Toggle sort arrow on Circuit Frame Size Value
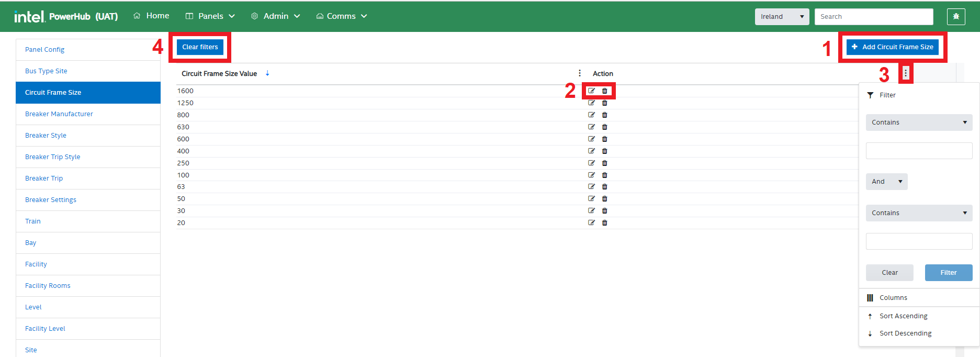980x357 pixels. tap(267, 73)
